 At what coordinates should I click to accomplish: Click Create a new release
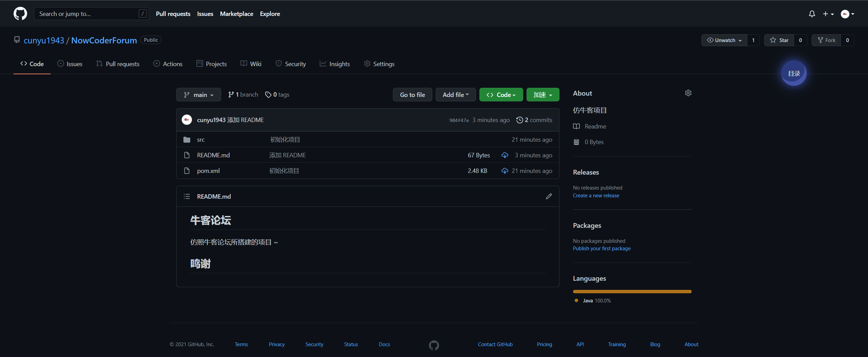(596, 196)
